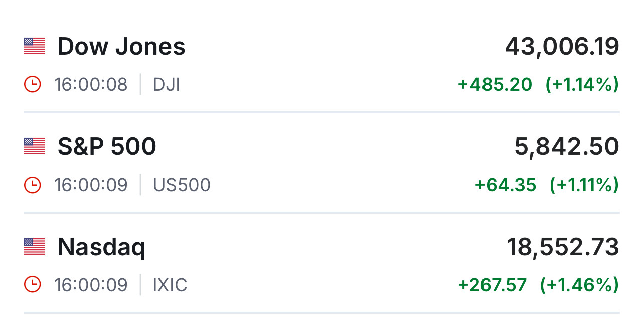This screenshot has width=644, height=318.
Task: Click the US flag beside S&P 500
Action: coord(35,146)
